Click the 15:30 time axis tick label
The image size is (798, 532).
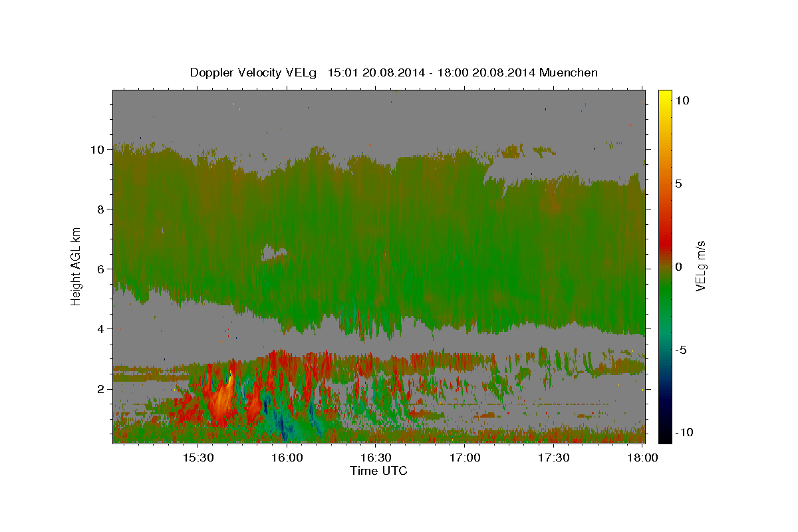pyautogui.click(x=199, y=458)
